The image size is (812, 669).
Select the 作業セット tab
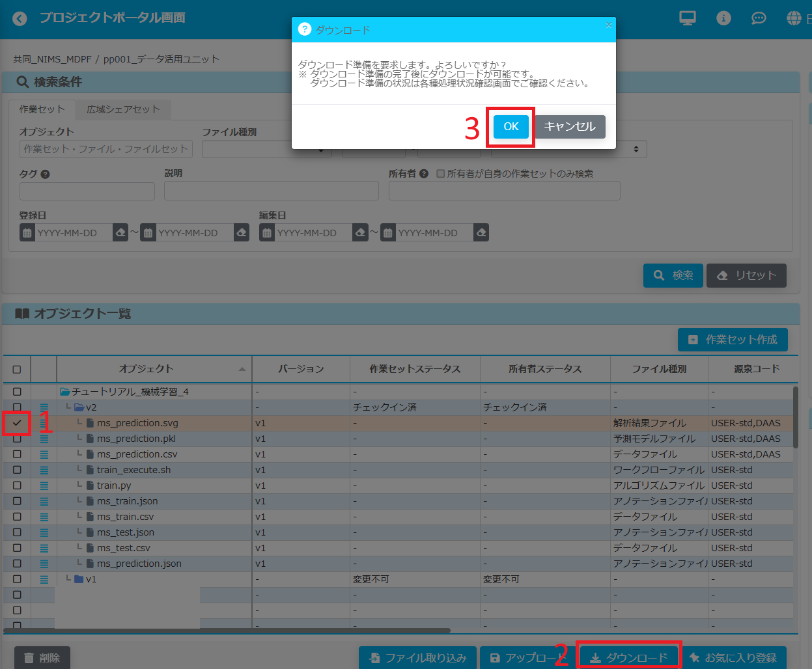coord(42,109)
